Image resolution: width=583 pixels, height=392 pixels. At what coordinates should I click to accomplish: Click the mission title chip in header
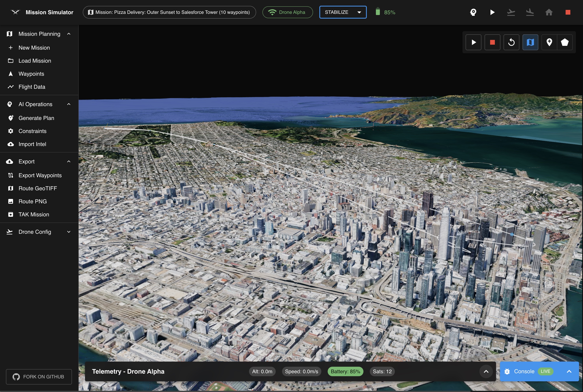tap(169, 12)
